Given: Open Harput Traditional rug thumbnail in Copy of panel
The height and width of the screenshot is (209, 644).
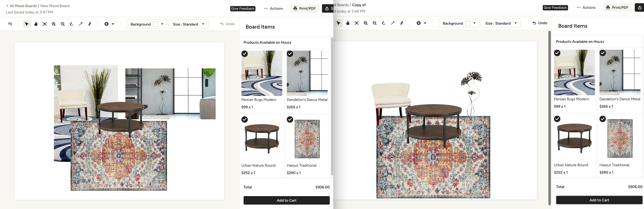Looking at the screenshot, I should (620, 138).
